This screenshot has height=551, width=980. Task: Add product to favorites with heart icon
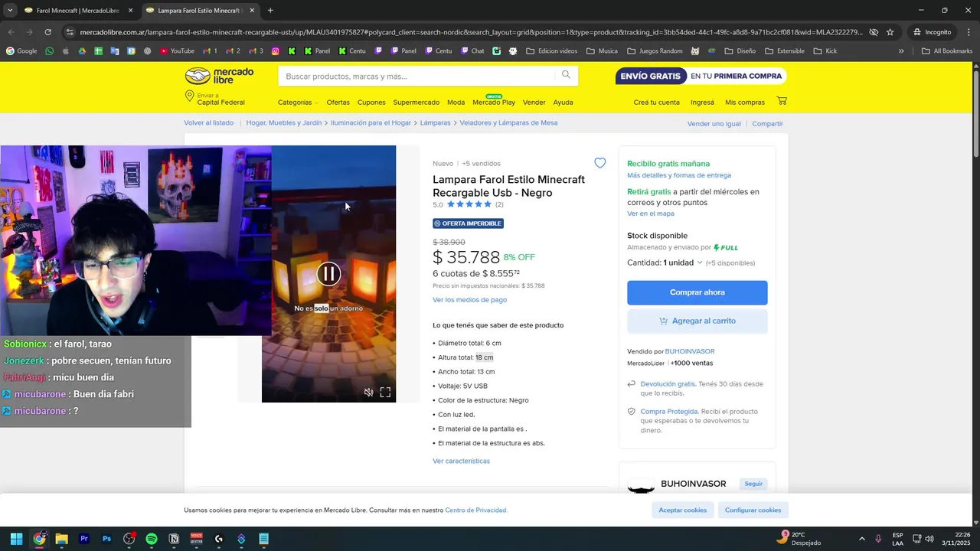click(x=599, y=163)
